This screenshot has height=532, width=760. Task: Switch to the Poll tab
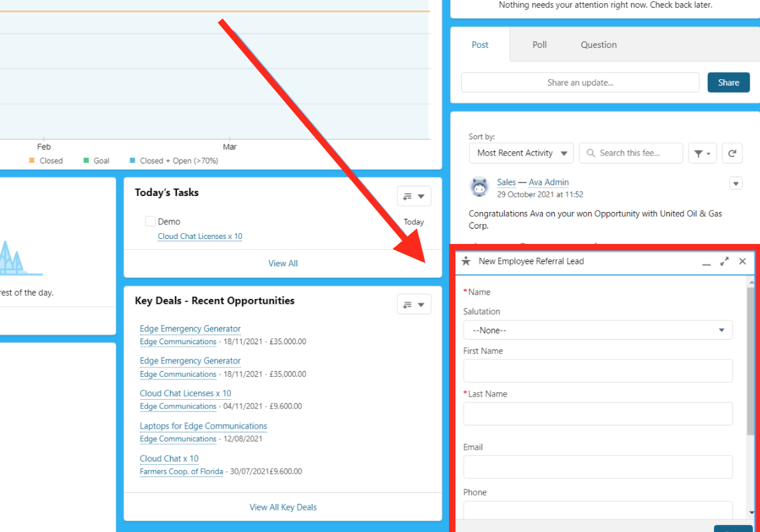point(540,45)
